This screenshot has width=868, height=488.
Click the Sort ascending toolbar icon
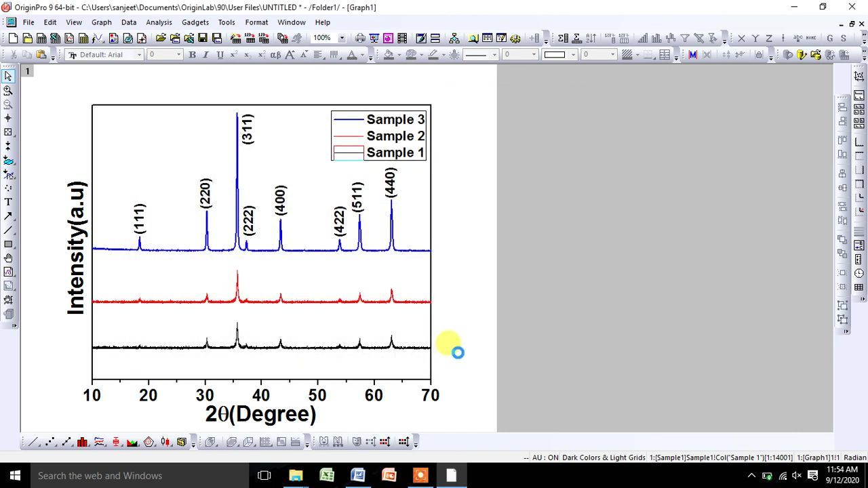coord(591,39)
